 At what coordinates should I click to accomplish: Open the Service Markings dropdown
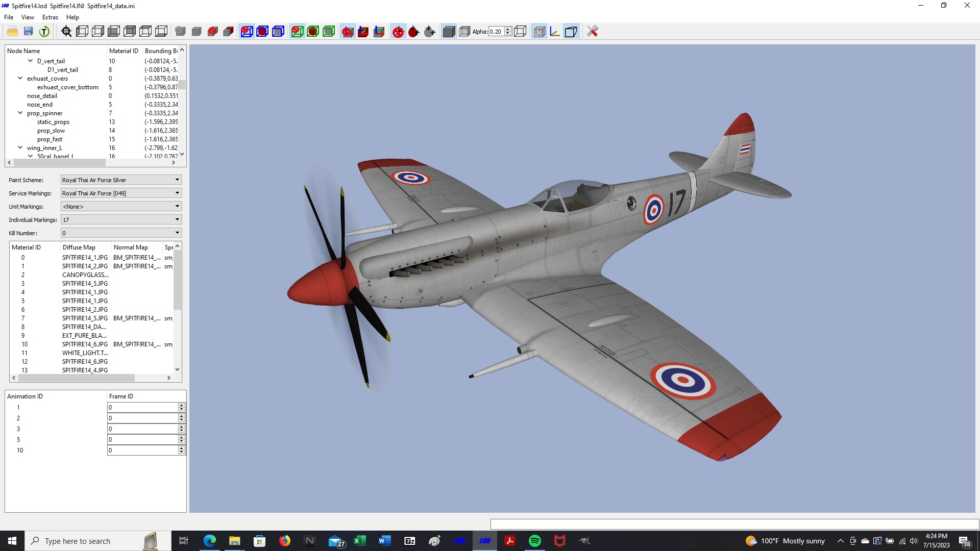click(x=121, y=193)
